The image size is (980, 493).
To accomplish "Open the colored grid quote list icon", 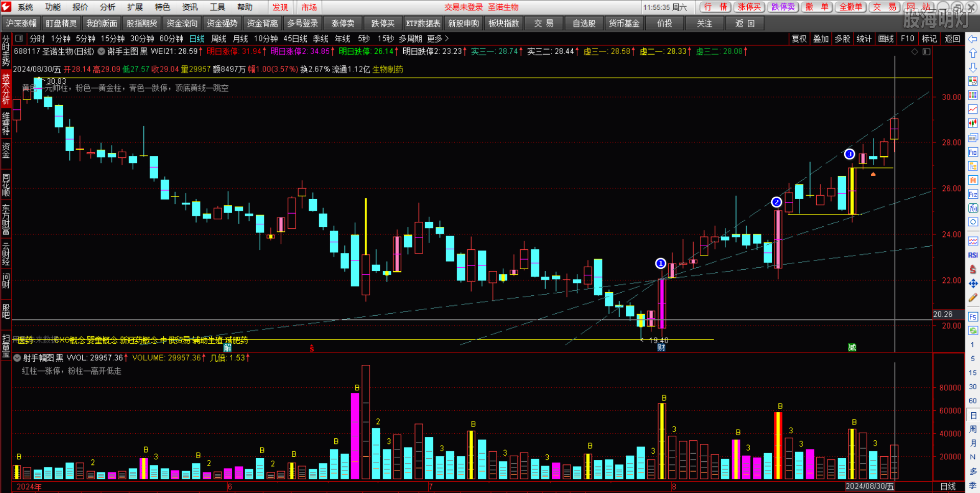I will tap(973, 95).
